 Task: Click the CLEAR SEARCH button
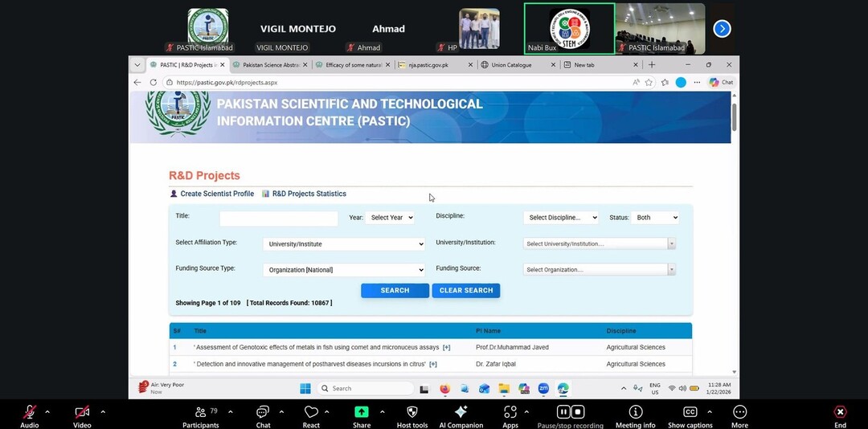[x=466, y=291]
